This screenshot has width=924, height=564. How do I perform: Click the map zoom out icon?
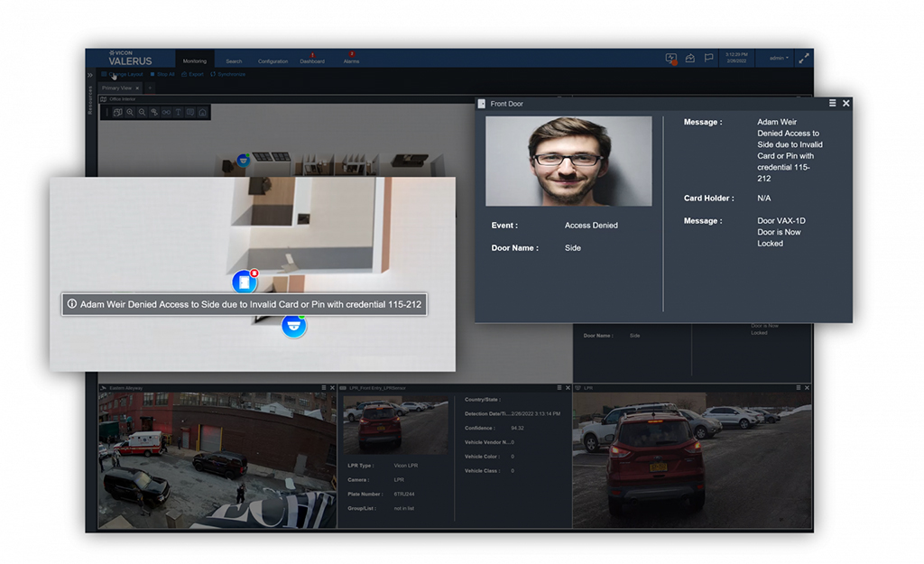point(143,113)
